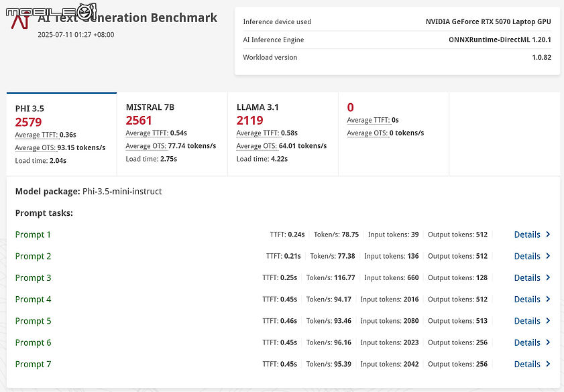Show Details for Prompt 4
Viewport: 564px width, 392px height.
click(532, 300)
